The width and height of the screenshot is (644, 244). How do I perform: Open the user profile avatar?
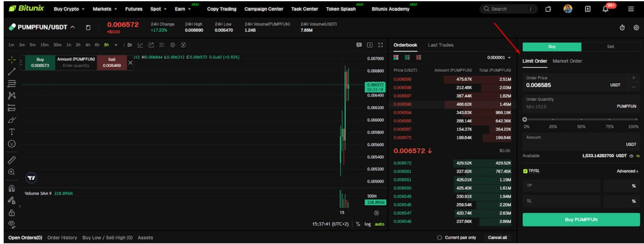click(x=568, y=9)
